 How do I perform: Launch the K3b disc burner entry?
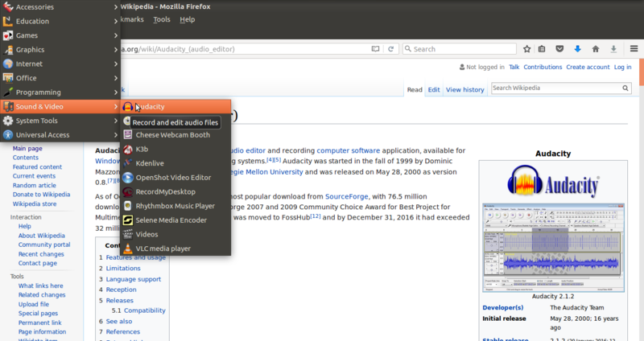175,150
